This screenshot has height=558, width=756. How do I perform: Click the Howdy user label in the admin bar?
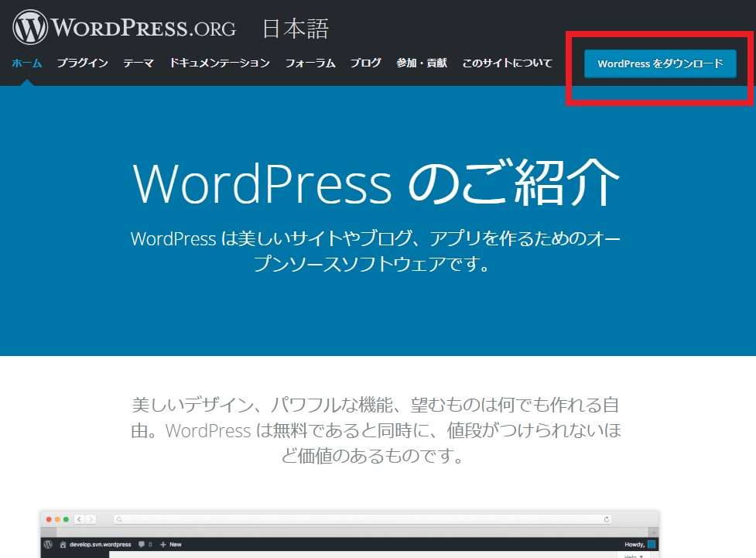click(635, 545)
